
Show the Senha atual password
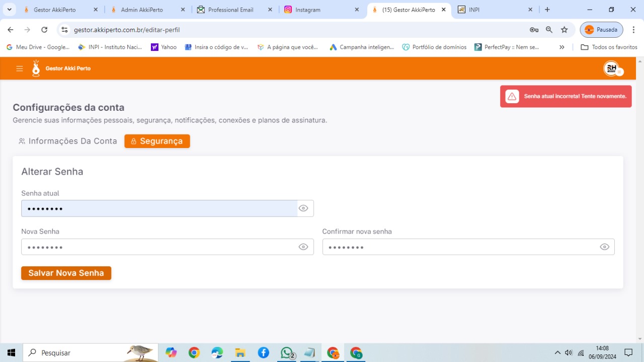pos(303,208)
